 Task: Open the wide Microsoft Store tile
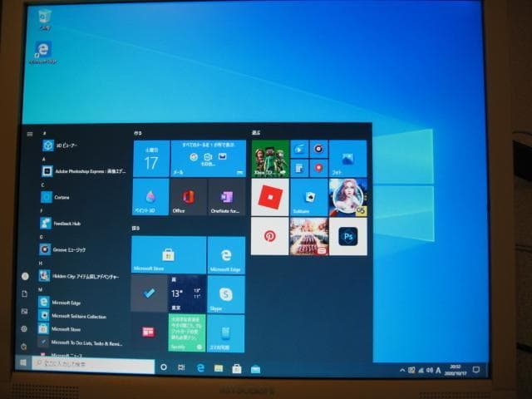[x=169, y=255]
